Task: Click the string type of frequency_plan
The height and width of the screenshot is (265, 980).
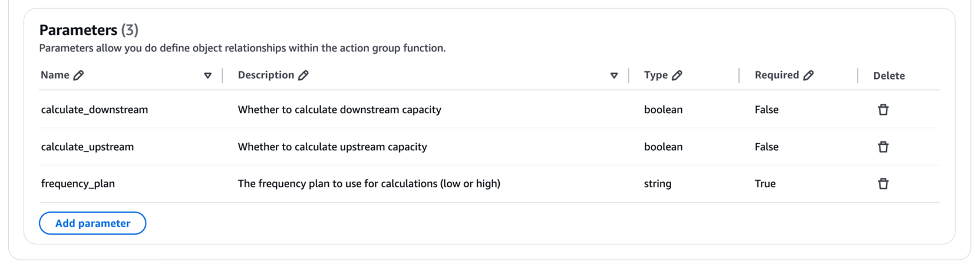Action: (x=658, y=184)
